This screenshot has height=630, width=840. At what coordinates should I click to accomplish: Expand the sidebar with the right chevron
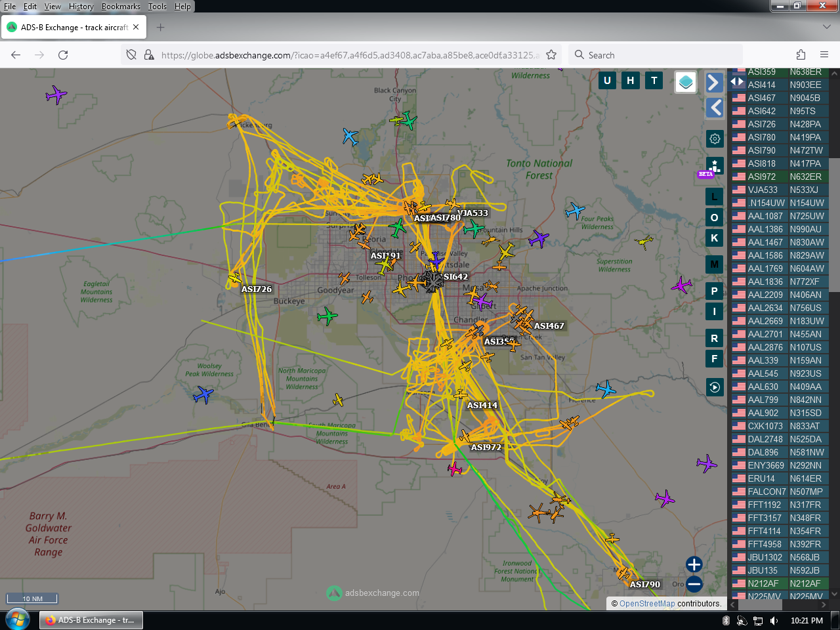(x=715, y=83)
